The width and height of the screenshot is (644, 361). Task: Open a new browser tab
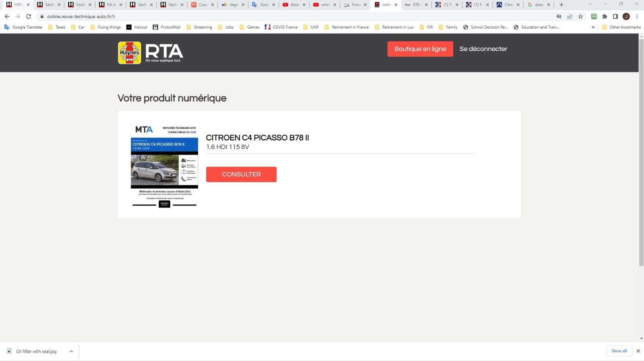[561, 5]
